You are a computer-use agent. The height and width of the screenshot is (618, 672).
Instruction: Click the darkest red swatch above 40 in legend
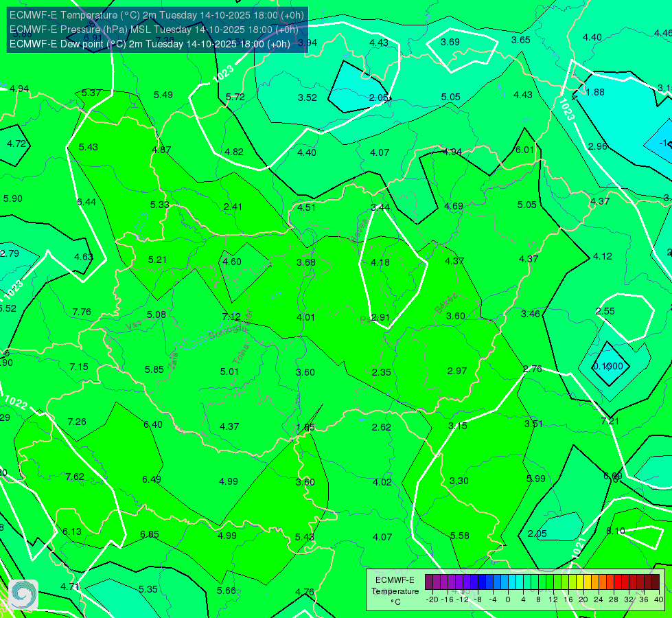pos(656,582)
